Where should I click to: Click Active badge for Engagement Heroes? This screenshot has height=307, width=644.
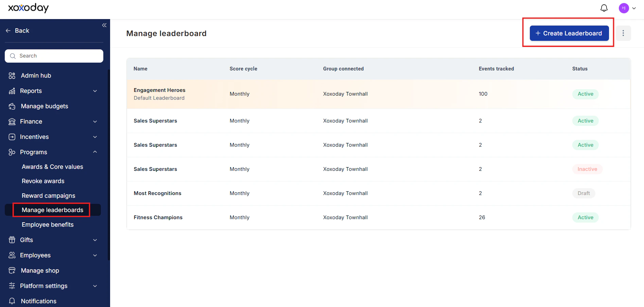586,94
